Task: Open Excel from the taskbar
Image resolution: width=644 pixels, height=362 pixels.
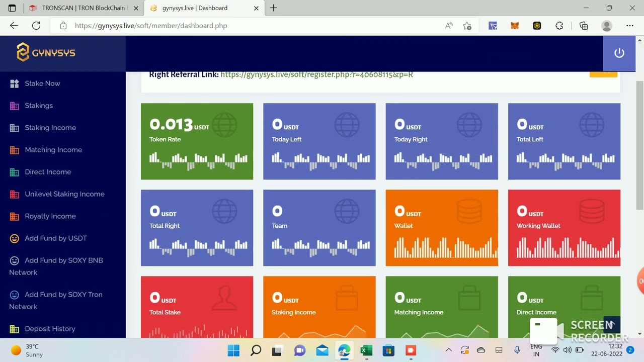Action: coord(366,350)
